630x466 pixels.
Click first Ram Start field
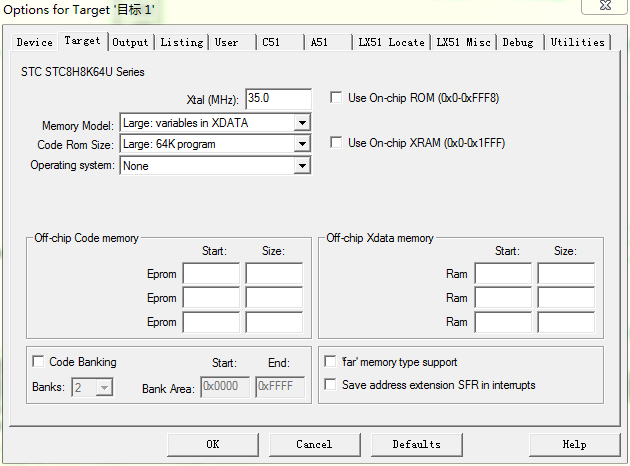click(x=503, y=274)
